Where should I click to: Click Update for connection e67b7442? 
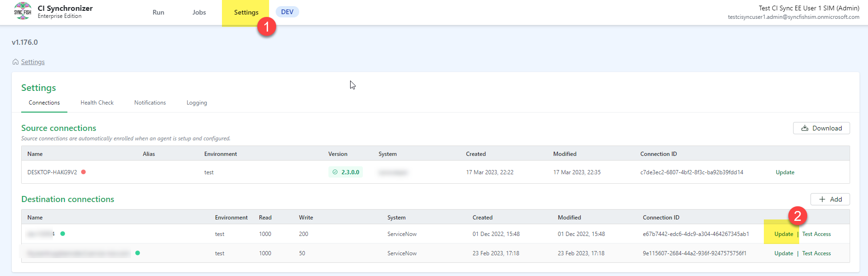pyautogui.click(x=784, y=234)
